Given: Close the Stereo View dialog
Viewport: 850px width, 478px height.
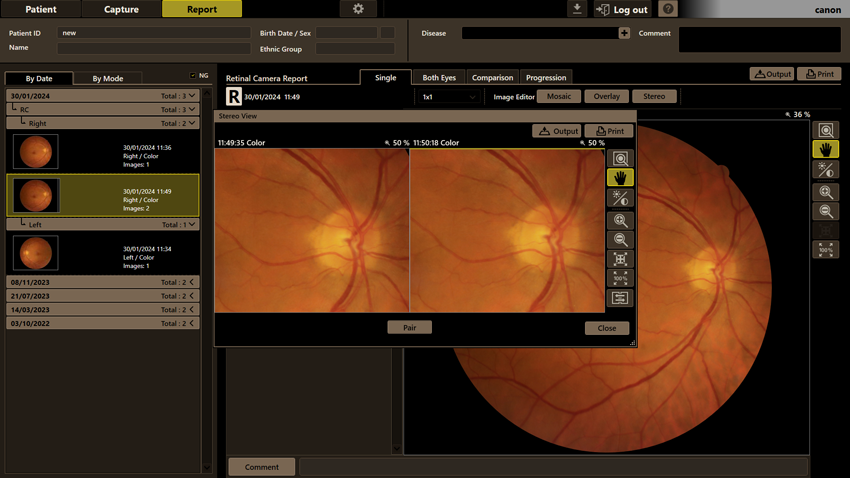Looking at the screenshot, I should [x=607, y=328].
